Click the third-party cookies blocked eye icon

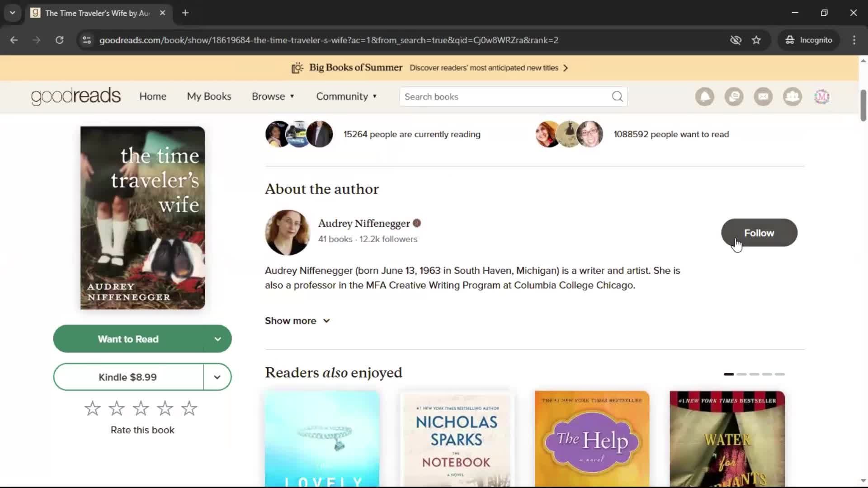point(736,40)
